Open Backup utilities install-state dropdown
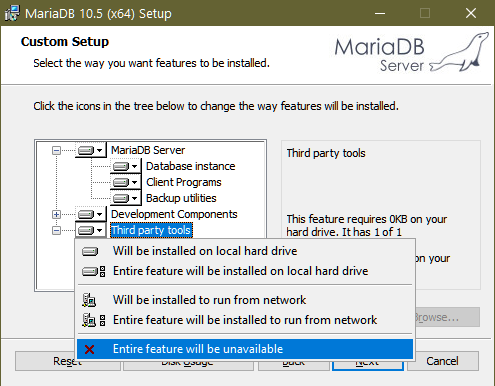Image resolution: width=495 pixels, height=386 pixels. (126, 198)
